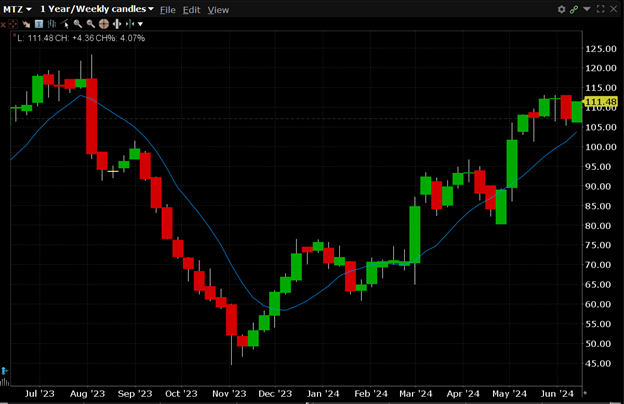Click the Jul '23 date axis label
The height and width of the screenshot is (404, 624).
[39, 394]
